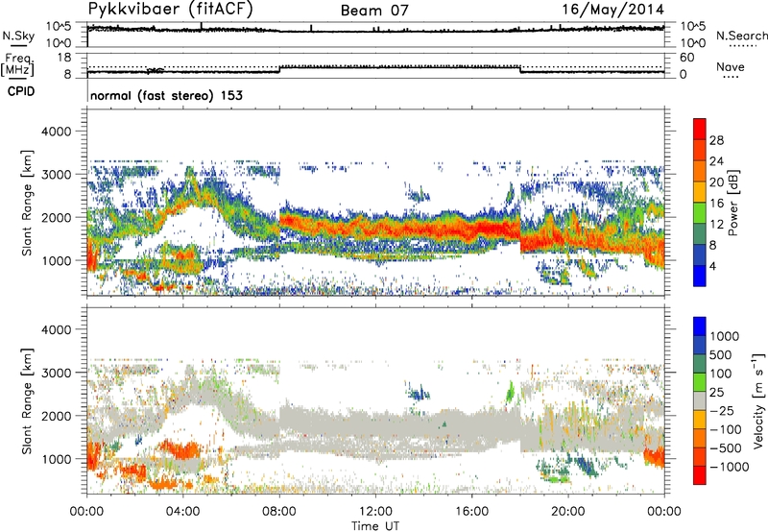Click the blue velocity patch near 14:00
The height and width of the screenshot is (532, 768).
coord(418,392)
